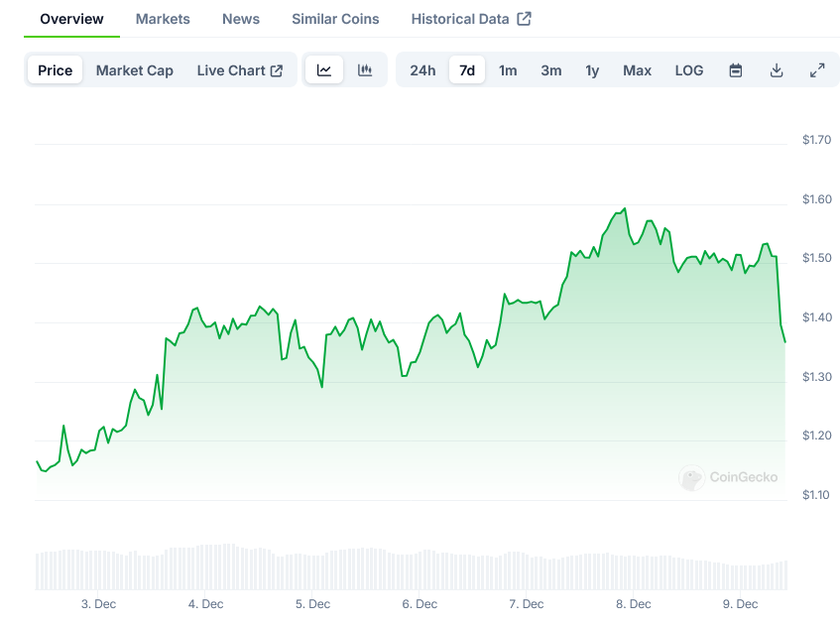Switch to candlestick chart view
Image resolution: width=840 pixels, height=624 pixels.
pyautogui.click(x=365, y=70)
